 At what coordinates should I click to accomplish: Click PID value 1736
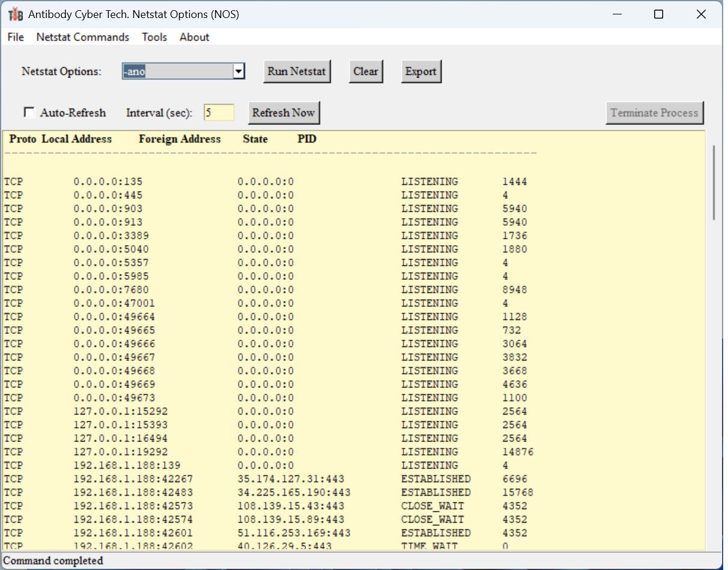coord(515,235)
